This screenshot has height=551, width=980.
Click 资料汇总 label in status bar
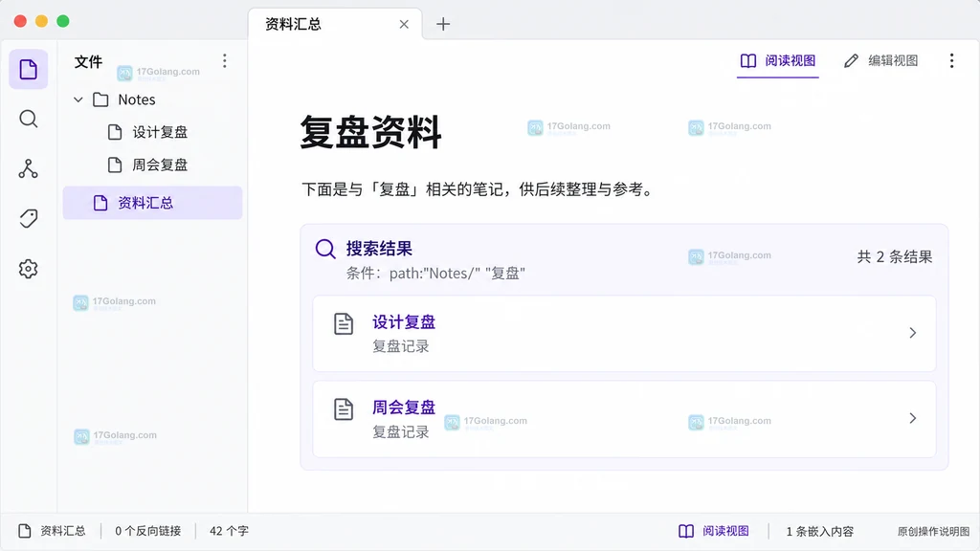(63, 531)
